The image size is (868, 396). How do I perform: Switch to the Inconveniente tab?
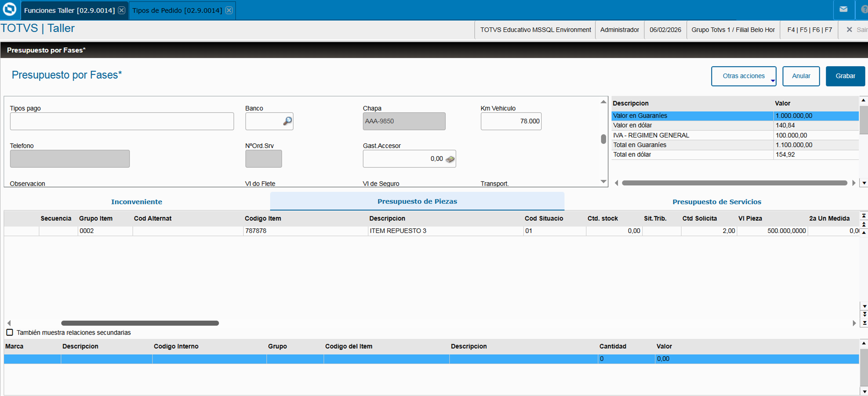click(x=137, y=202)
